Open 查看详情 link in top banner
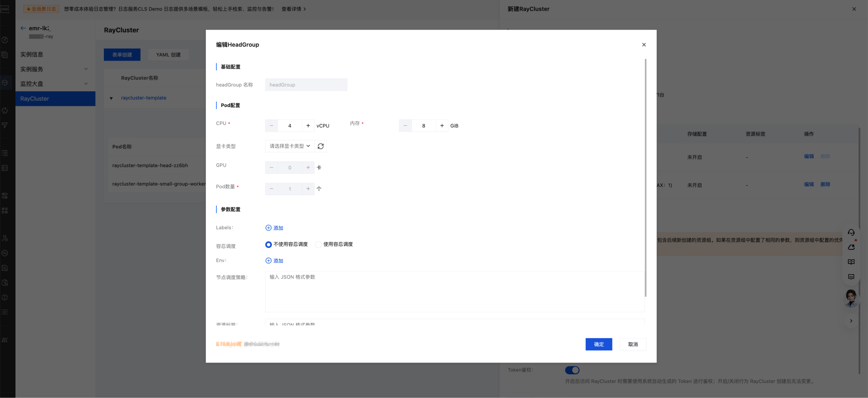 (x=294, y=9)
